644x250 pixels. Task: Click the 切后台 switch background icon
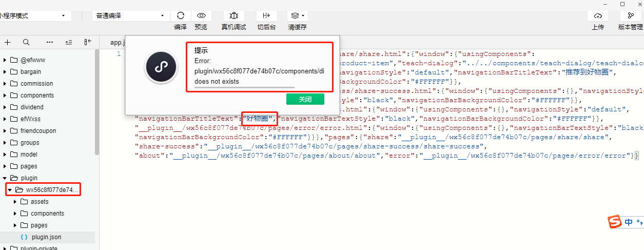coord(266,15)
